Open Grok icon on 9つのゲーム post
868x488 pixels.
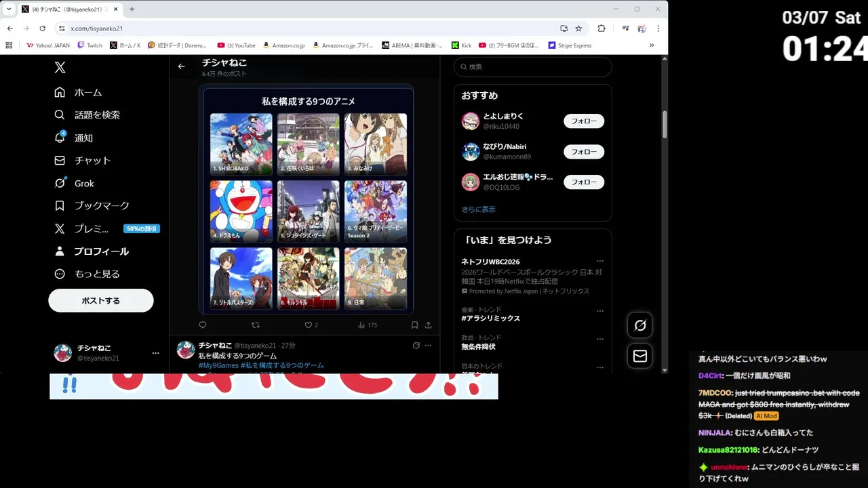(x=416, y=346)
